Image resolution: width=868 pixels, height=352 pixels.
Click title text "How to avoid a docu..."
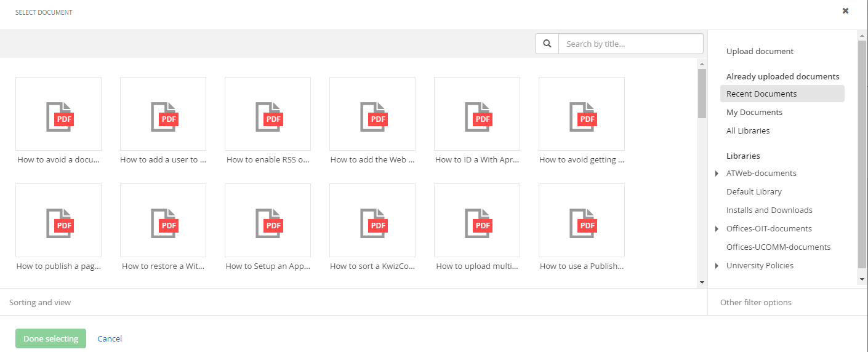coord(58,159)
